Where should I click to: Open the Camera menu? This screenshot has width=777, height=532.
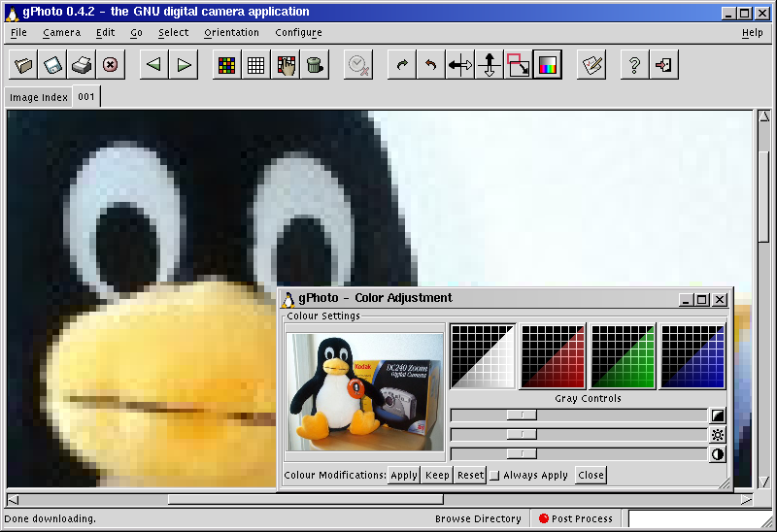(61, 33)
